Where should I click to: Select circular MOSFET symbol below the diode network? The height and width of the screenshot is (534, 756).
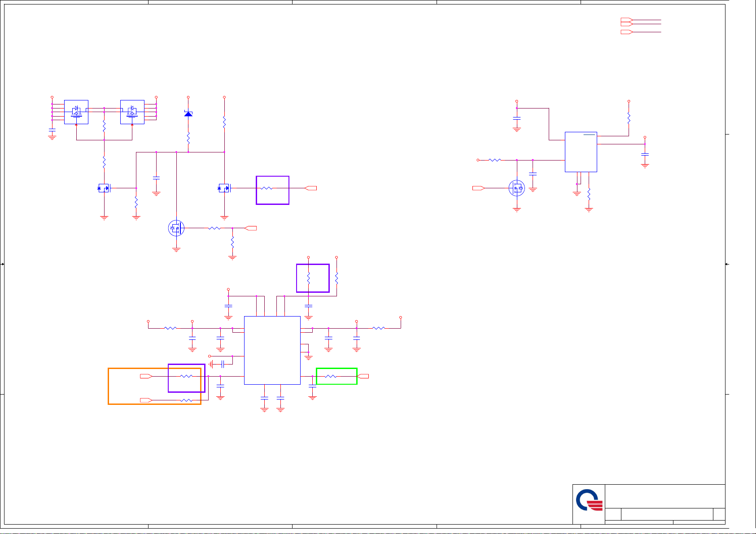pyautogui.click(x=176, y=228)
